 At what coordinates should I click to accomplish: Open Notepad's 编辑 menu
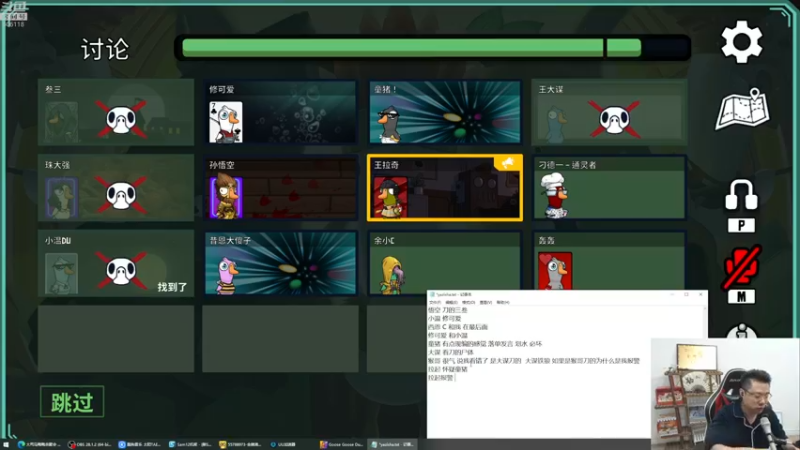[x=451, y=303]
